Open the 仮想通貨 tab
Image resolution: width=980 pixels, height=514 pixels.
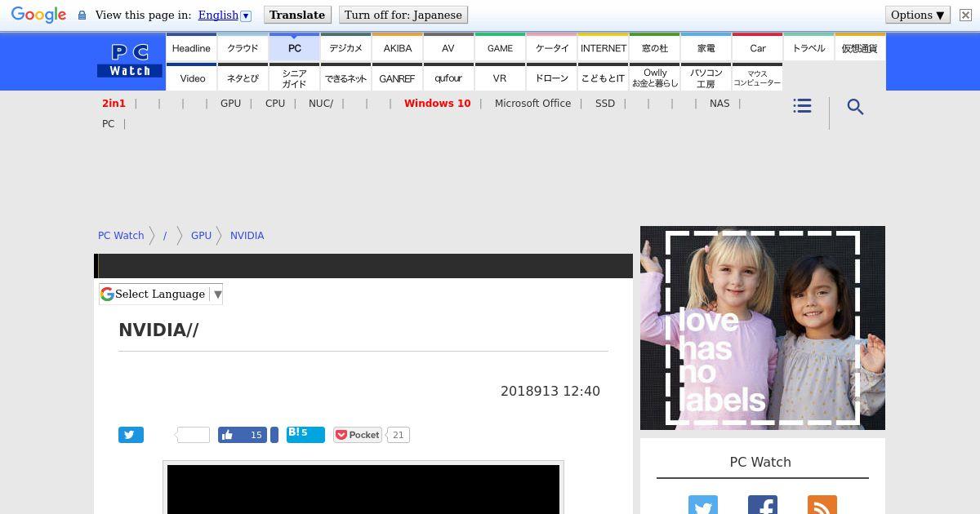[860, 48]
